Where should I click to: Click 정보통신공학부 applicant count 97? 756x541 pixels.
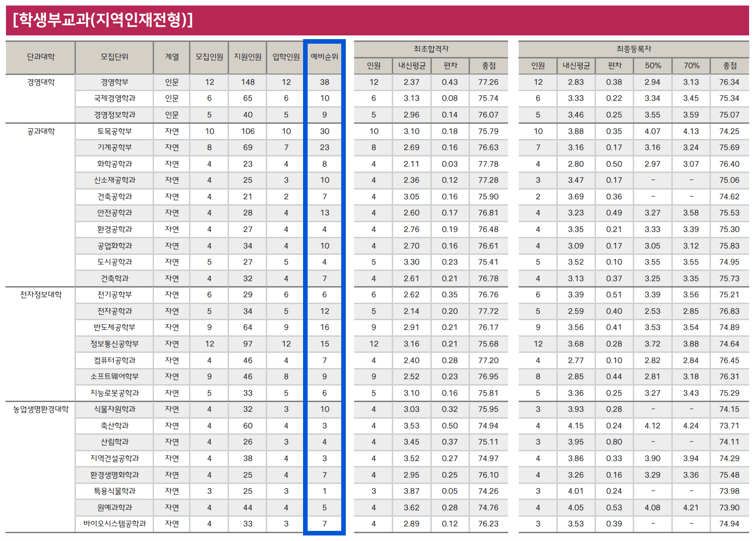pos(248,344)
